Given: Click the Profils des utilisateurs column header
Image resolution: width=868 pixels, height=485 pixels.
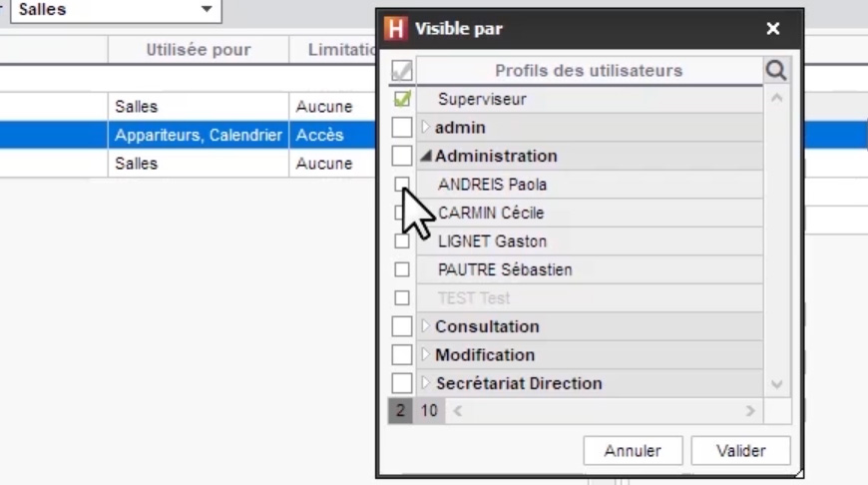Looking at the screenshot, I should tap(589, 71).
